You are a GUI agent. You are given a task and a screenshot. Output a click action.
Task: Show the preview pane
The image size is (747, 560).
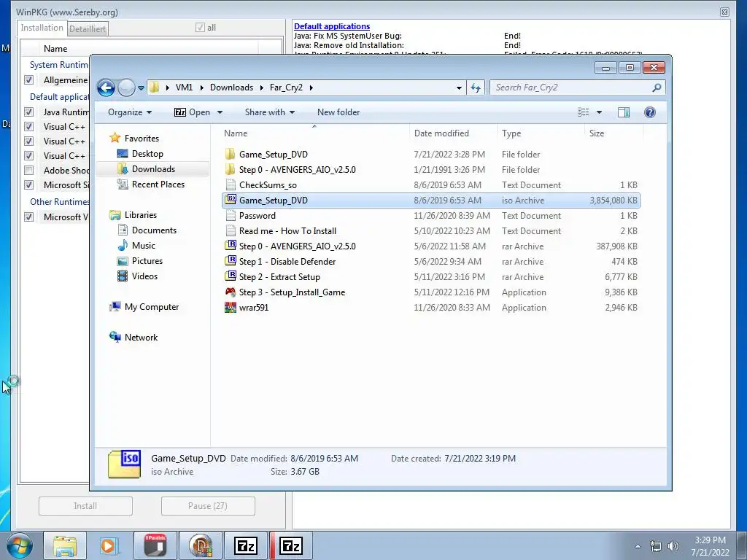tap(623, 112)
